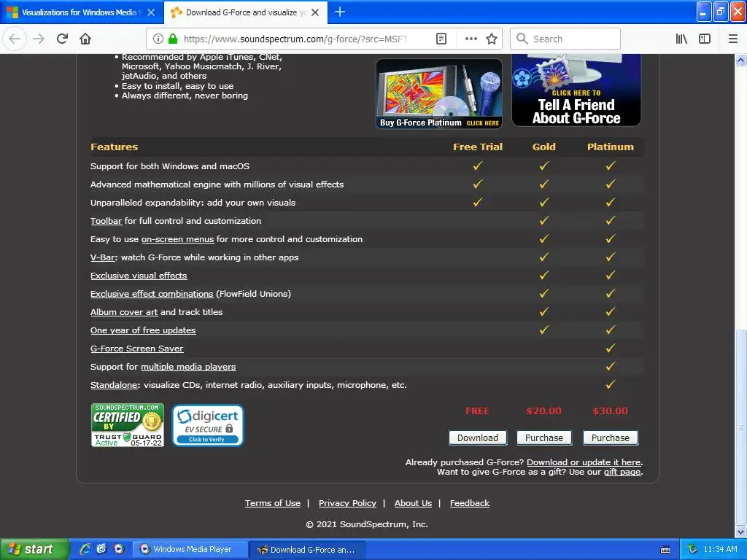Close the Download G-Force tab

point(315,12)
